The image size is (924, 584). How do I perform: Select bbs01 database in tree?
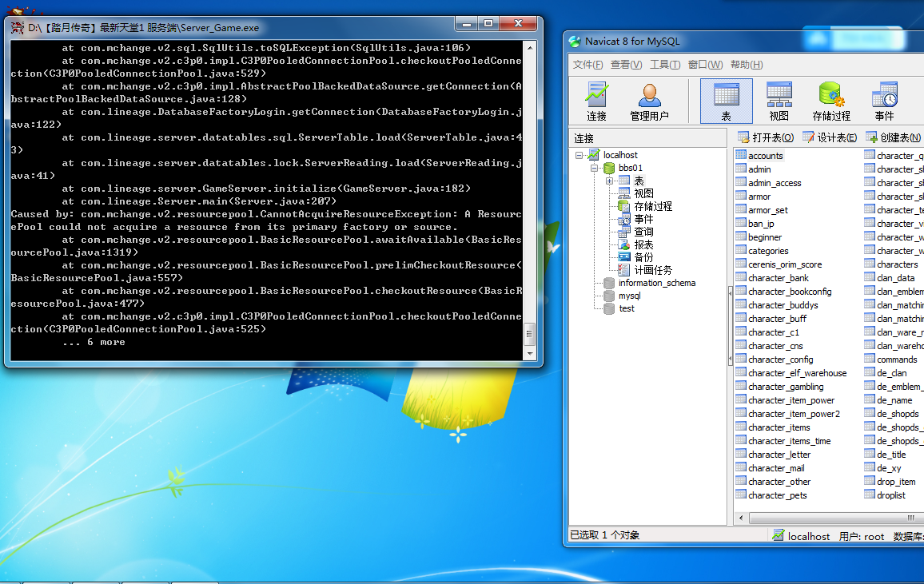(x=630, y=168)
